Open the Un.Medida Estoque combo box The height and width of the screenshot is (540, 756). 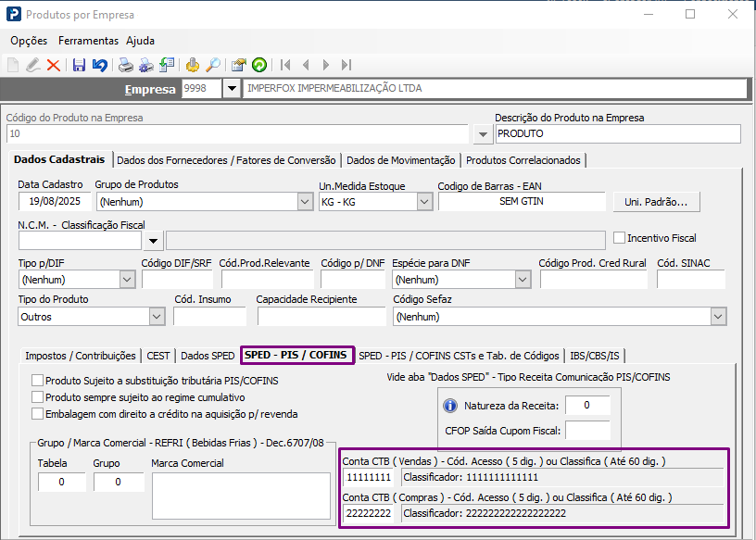coord(422,202)
